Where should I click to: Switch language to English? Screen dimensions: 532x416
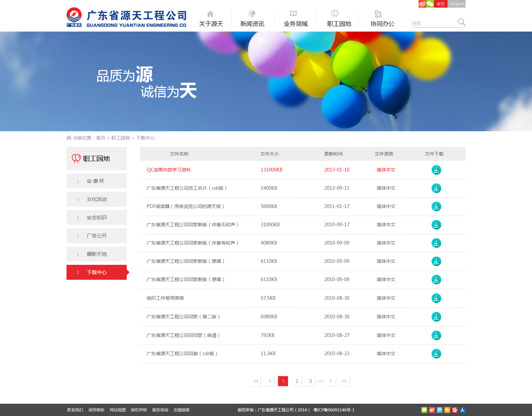pos(457,4)
